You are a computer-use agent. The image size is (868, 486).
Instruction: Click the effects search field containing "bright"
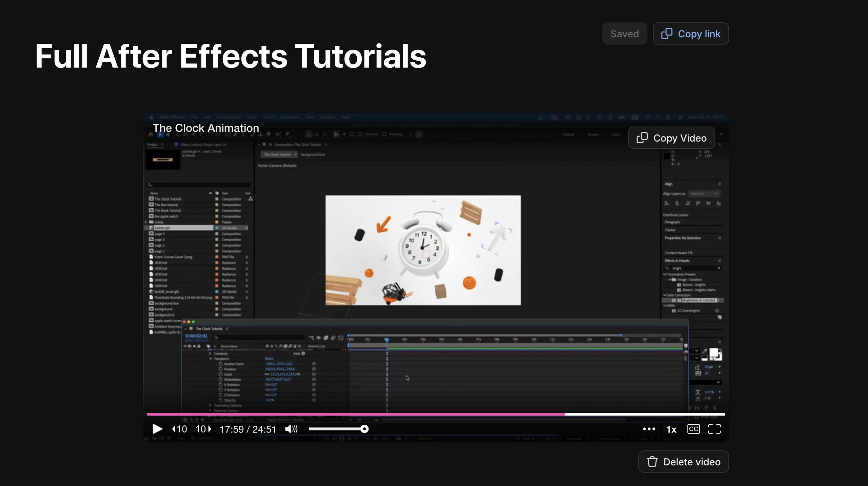pyautogui.click(x=693, y=268)
